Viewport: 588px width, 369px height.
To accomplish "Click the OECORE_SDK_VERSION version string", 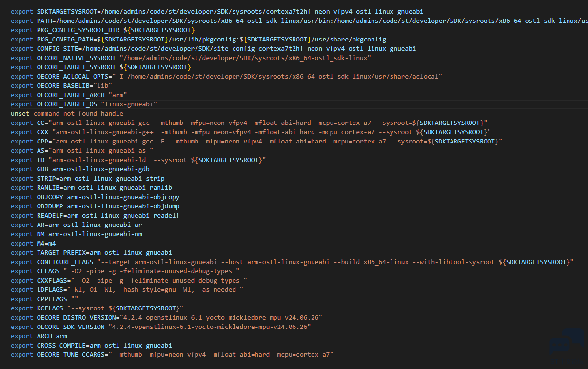I will [x=208, y=327].
